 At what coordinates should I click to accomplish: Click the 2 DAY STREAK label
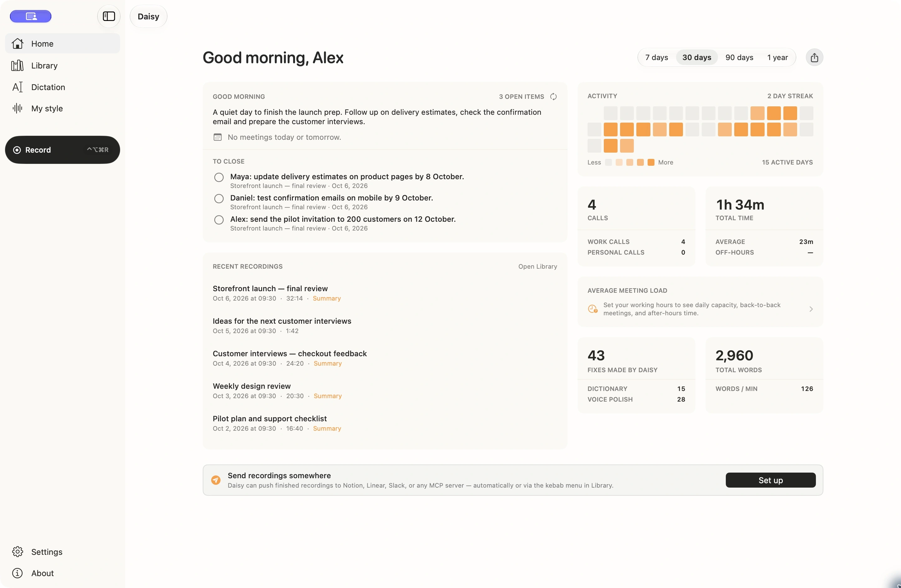790,96
